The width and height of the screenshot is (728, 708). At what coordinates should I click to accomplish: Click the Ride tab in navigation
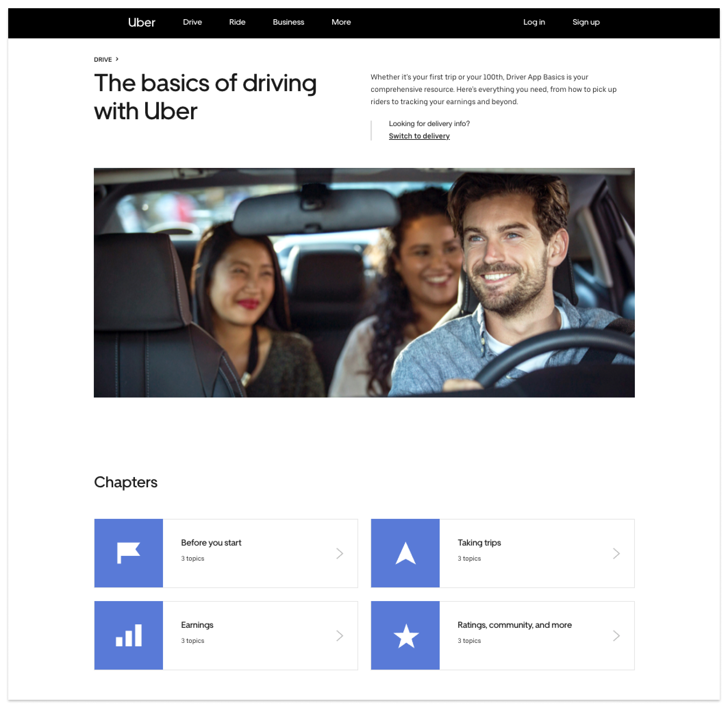237,22
